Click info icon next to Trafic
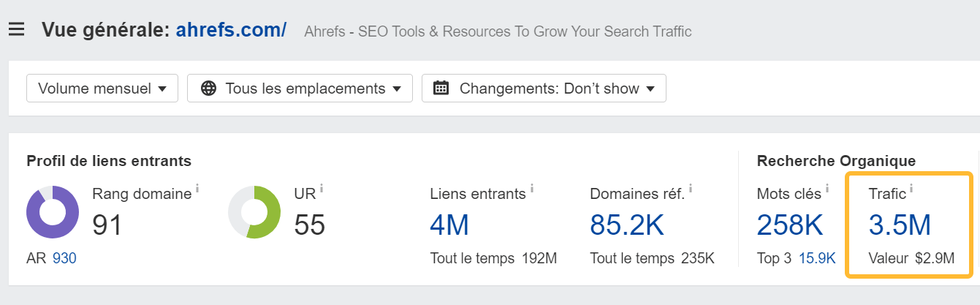 [x=911, y=189]
